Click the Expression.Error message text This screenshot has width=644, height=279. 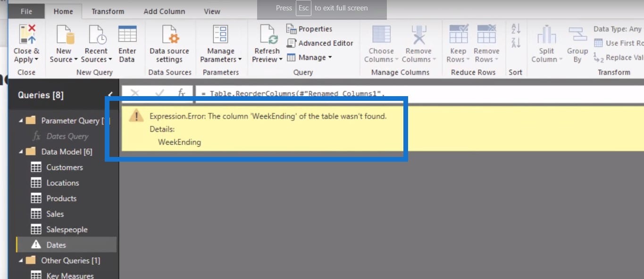(x=268, y=116)
